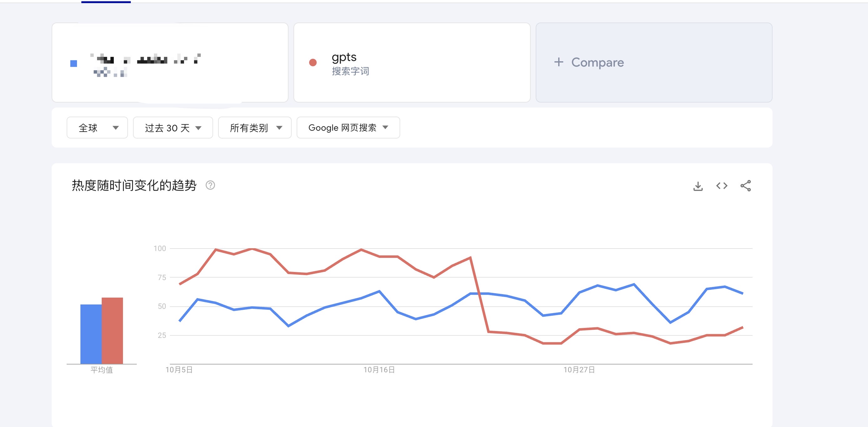
Task: Click the 10月27日 date label on the axis
Action: 579,370
